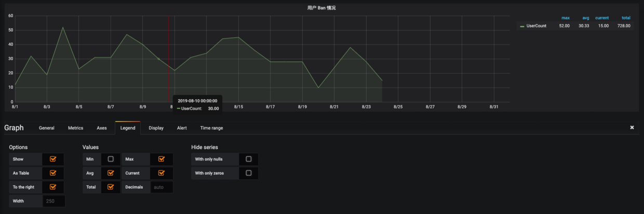Sort legend by max column header

tap(566, 18)
